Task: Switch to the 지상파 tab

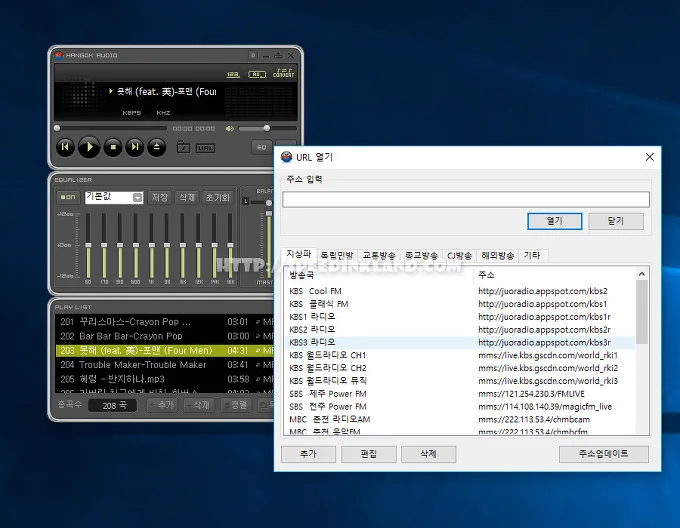Action: (299, 254)
